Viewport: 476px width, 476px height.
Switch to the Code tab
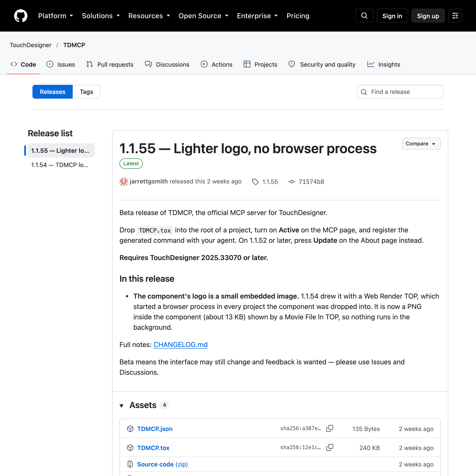coord(23,64)
